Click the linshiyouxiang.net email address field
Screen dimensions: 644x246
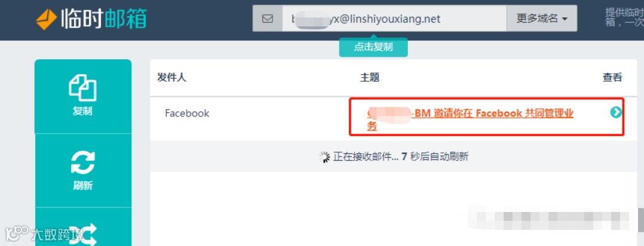tap(394, 19)
